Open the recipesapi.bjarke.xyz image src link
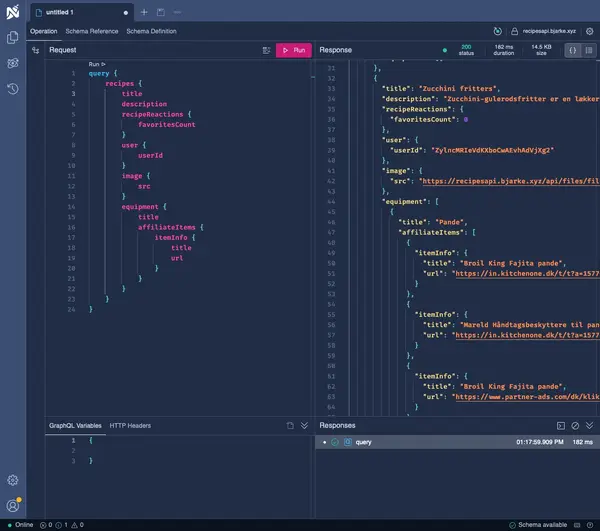 [509, 181]
